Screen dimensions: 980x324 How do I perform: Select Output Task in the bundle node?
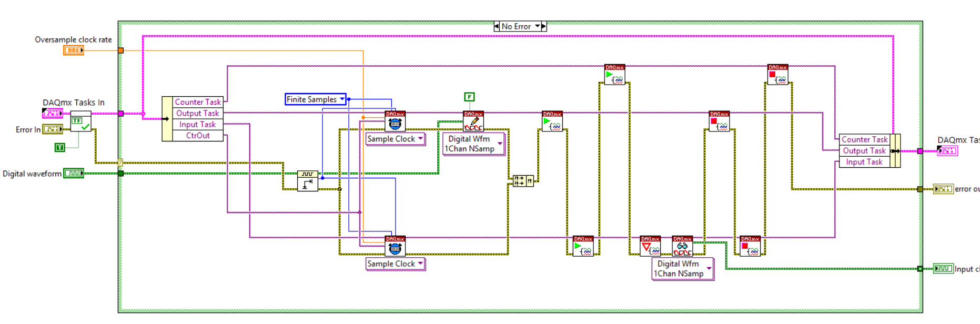point(864,150)
